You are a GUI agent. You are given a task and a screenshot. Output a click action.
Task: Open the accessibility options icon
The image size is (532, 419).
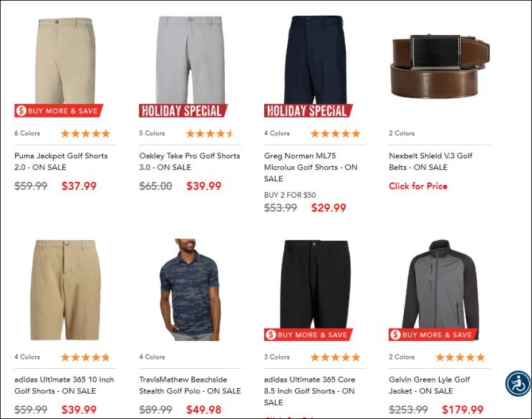[x=518, y=384]
